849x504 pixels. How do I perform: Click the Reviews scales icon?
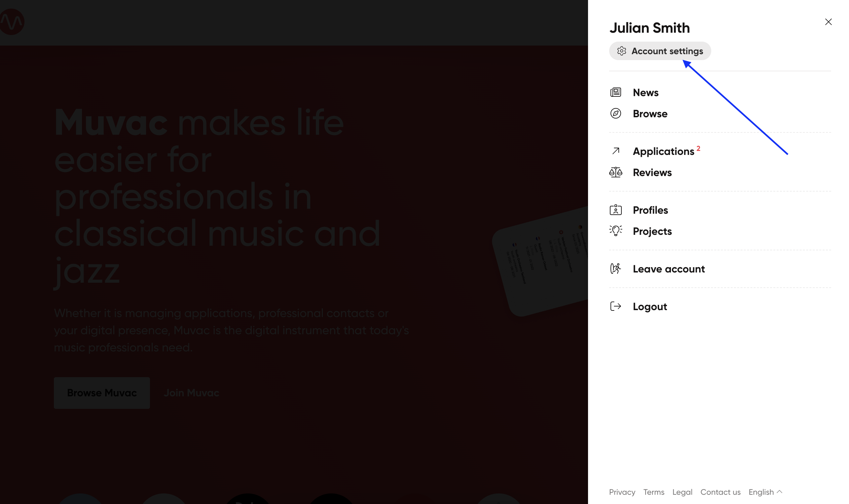(x=616, y=172)
